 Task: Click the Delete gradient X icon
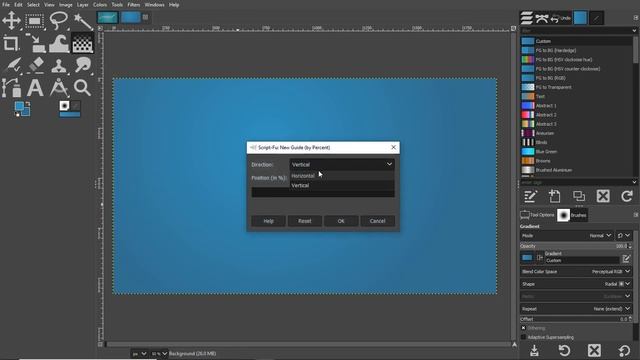point(603,196)
